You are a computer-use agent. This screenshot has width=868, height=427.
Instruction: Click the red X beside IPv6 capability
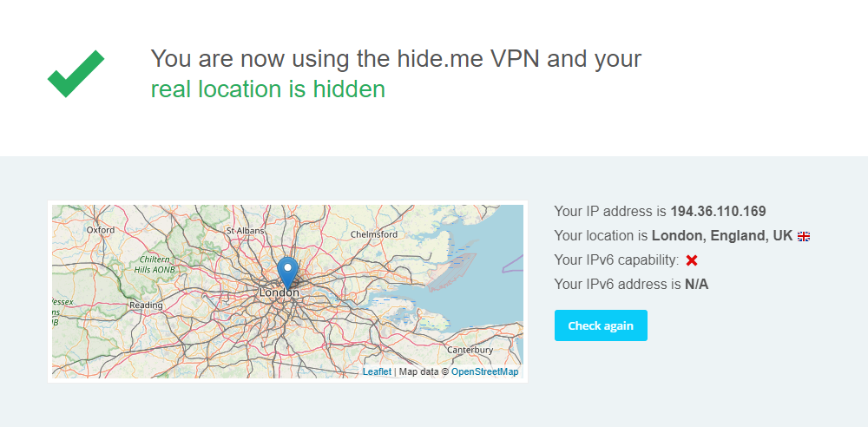click(692, 260)
